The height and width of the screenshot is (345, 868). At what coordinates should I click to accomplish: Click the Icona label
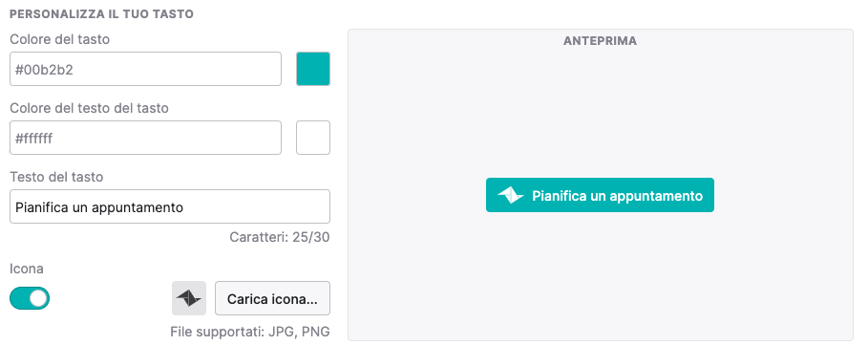[x=27, y=269]
